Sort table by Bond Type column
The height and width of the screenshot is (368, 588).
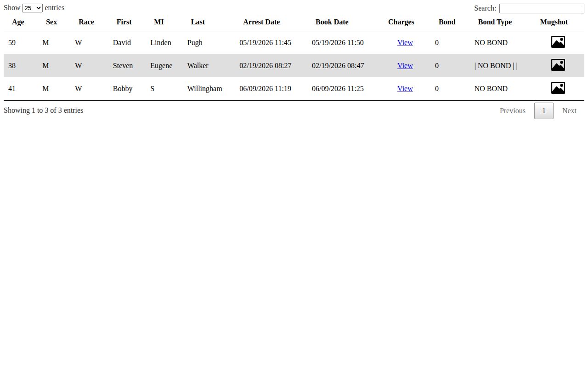[495, 22]
